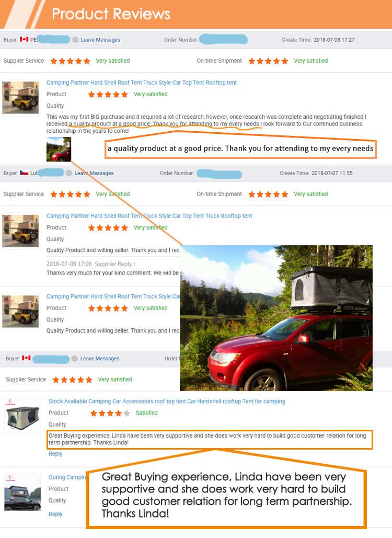392x538 pixels.
Task: Click the enlarged red car with rooftop tent photo
Action: (276, 318)
